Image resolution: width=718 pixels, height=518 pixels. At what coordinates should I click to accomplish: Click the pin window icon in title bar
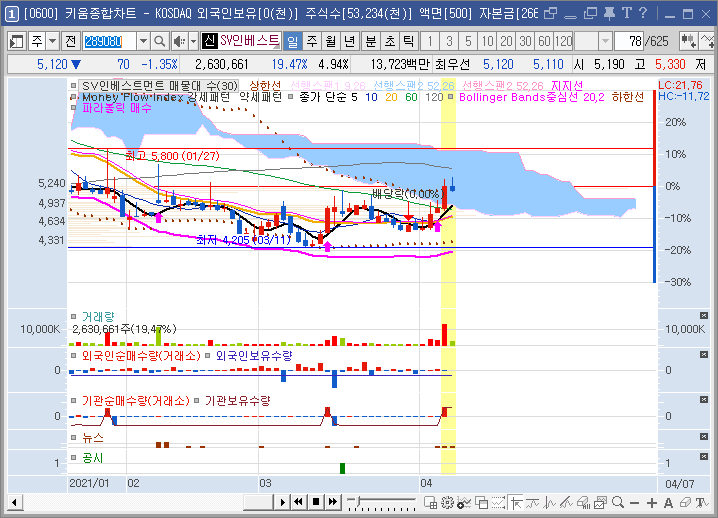(609, 13)
